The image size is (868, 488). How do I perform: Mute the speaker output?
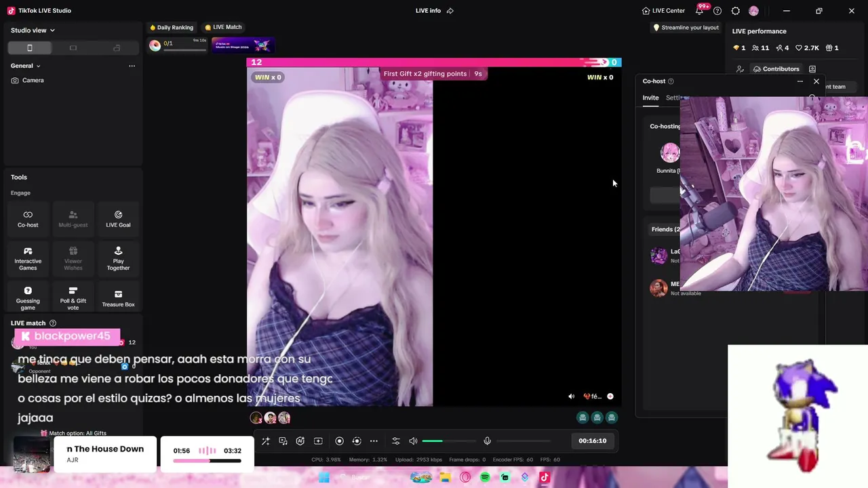413,441
